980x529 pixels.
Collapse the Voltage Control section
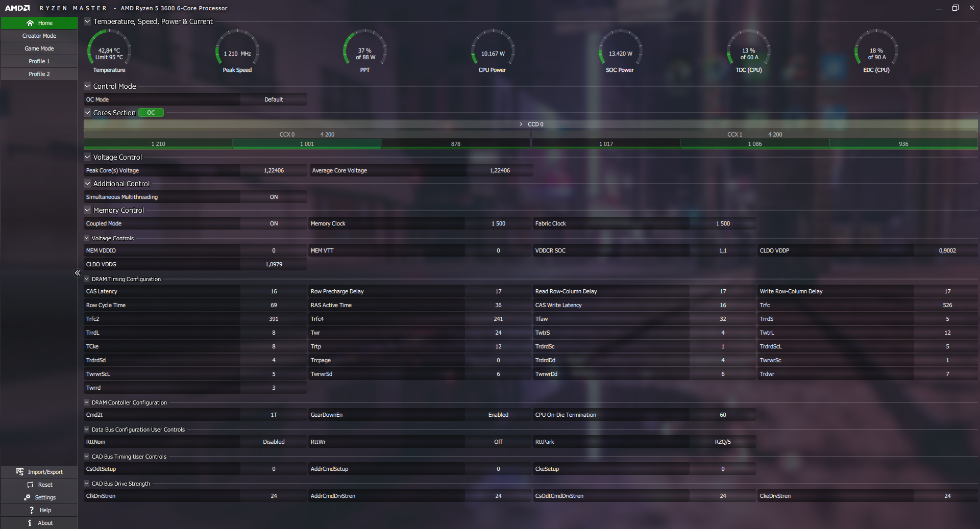click(87, 157)
